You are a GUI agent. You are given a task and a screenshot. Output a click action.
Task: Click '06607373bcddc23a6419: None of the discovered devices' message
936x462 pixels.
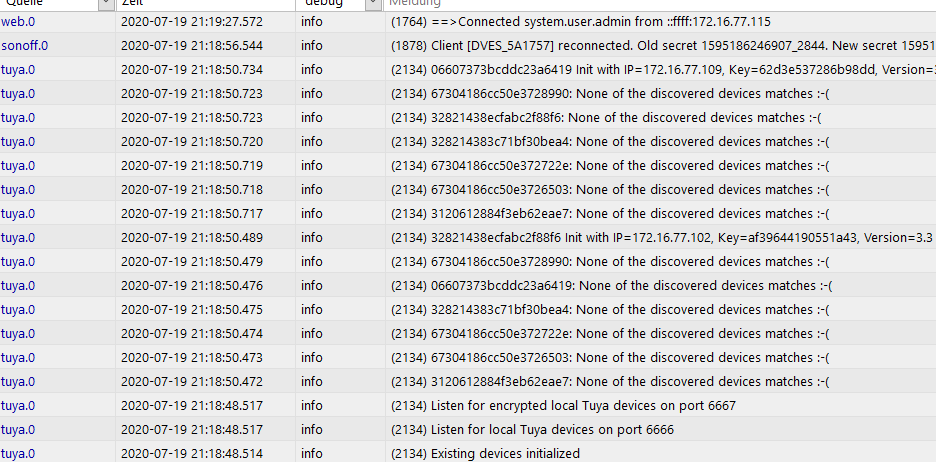point(611,285)
